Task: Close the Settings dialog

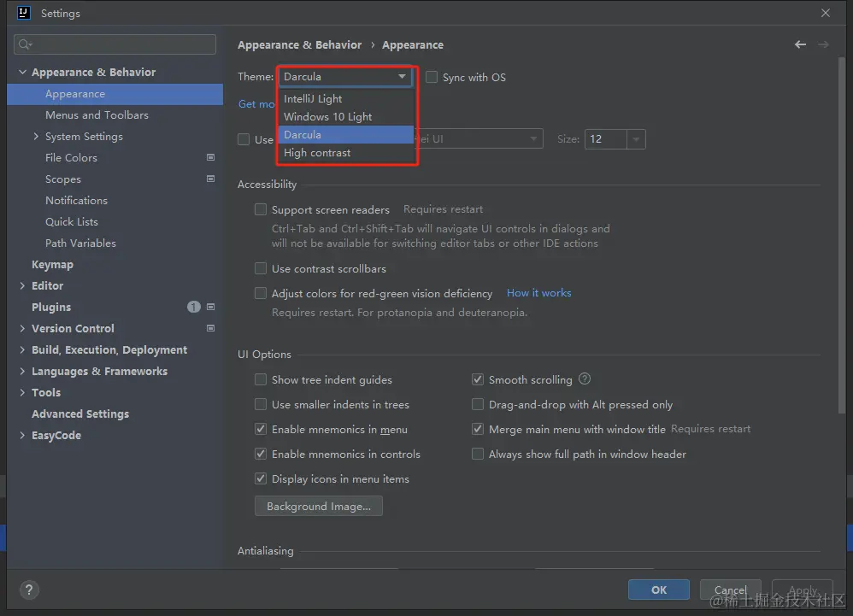Action: (826, 13)
